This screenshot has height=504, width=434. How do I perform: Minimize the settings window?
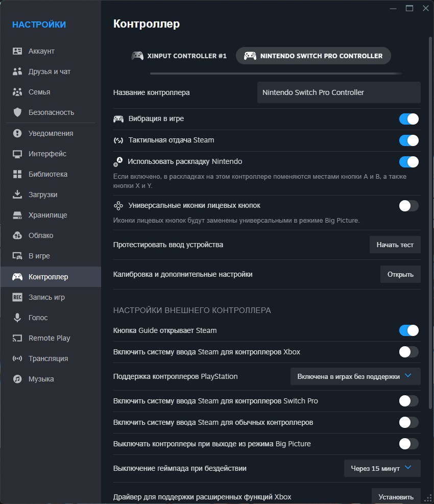point(393,8)
